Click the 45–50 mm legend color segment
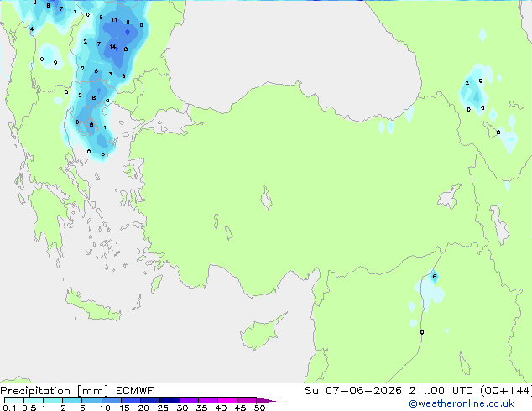 point(247,400)
